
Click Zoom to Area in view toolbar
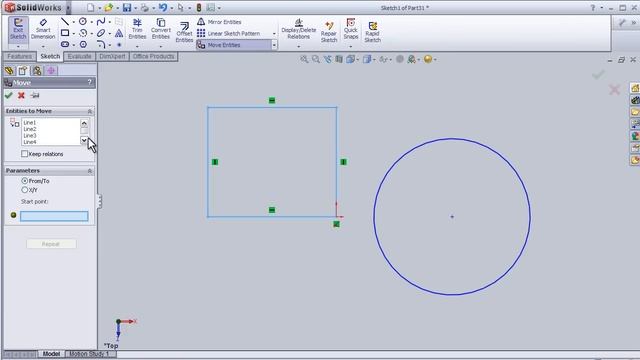[316, 59]
